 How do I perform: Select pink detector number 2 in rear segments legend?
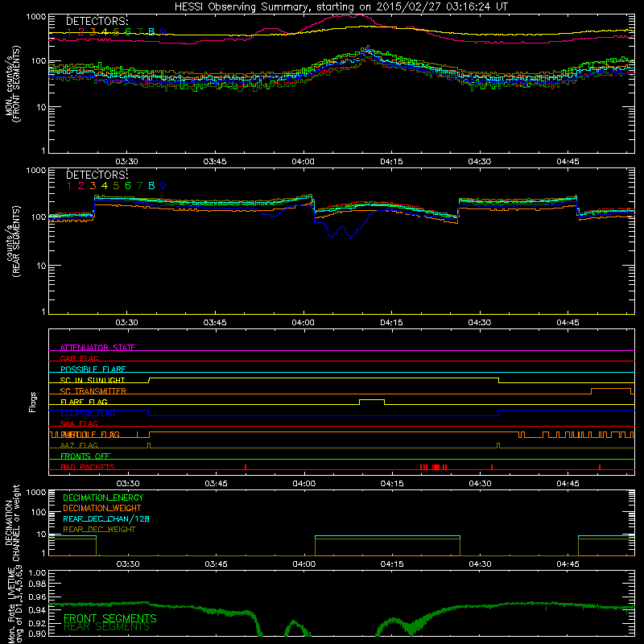pyautogui.click(x=81, y=186)
